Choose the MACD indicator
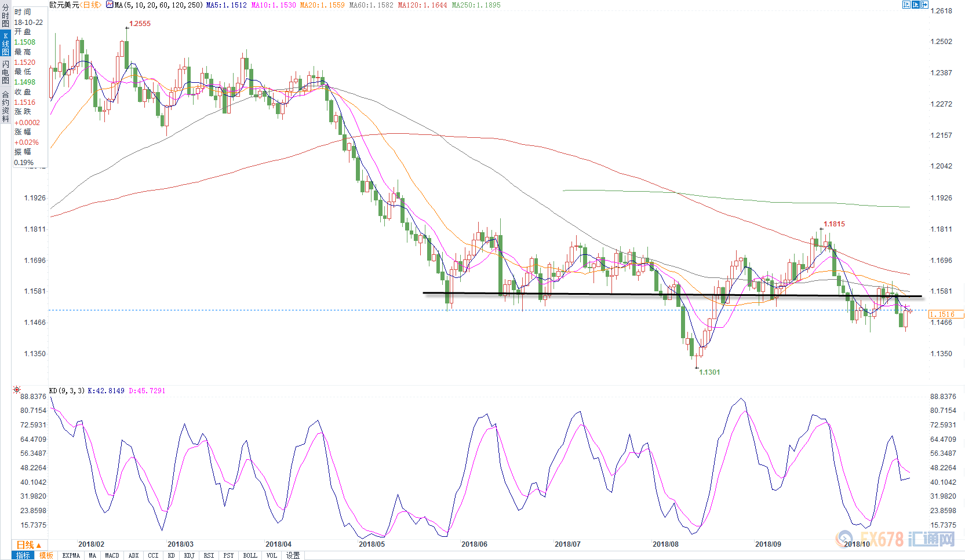 pyautogui.click(x=112, y=555)
